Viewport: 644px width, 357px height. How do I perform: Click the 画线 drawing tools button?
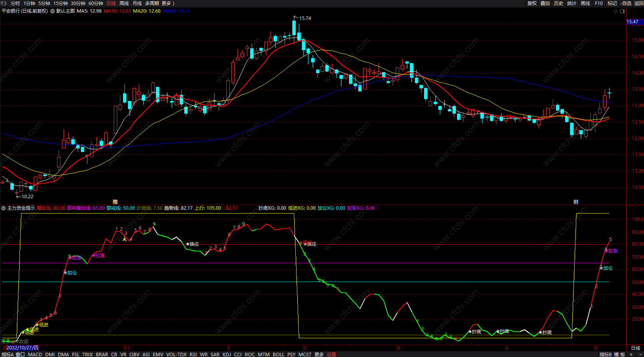(x=585, y=3)
